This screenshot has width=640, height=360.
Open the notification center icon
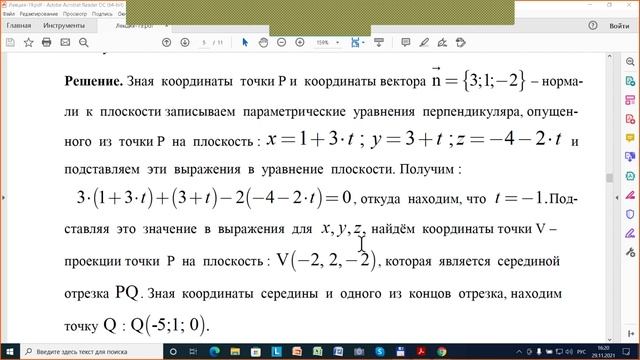pyautogui.click(x=627, y=351)
